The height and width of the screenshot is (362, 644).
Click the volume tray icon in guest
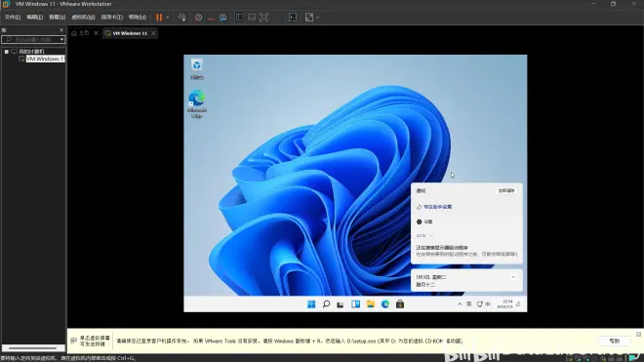pos(488,304)
